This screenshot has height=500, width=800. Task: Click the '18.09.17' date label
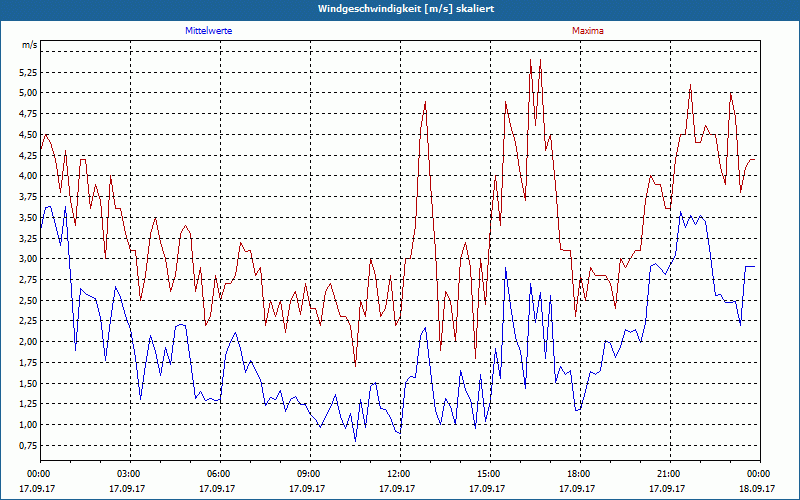coord(757,488)
